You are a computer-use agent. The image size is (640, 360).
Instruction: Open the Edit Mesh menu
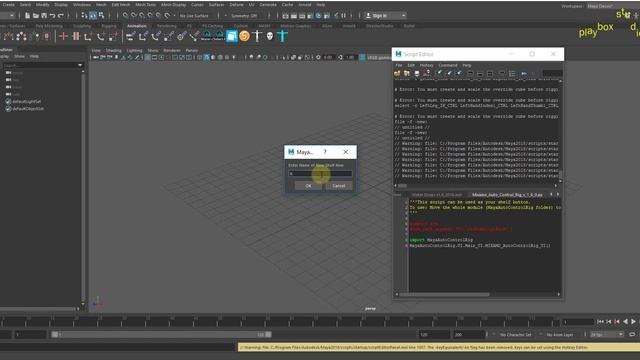120,4
